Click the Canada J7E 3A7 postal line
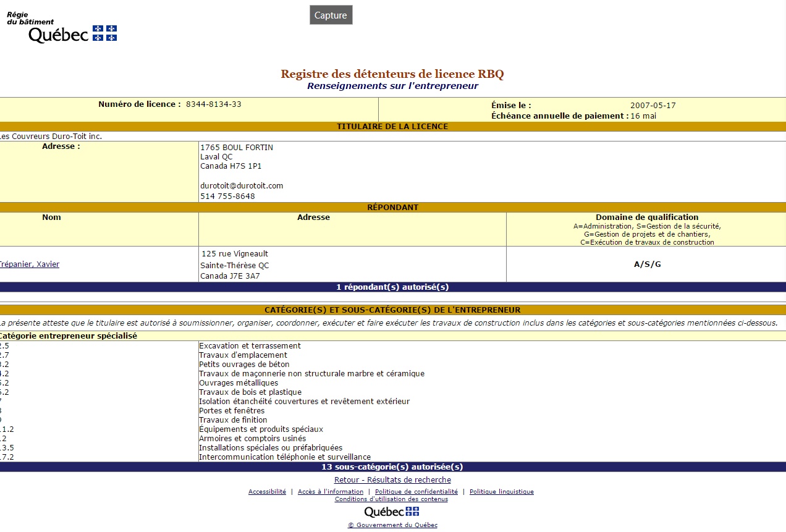 [230, 276]
